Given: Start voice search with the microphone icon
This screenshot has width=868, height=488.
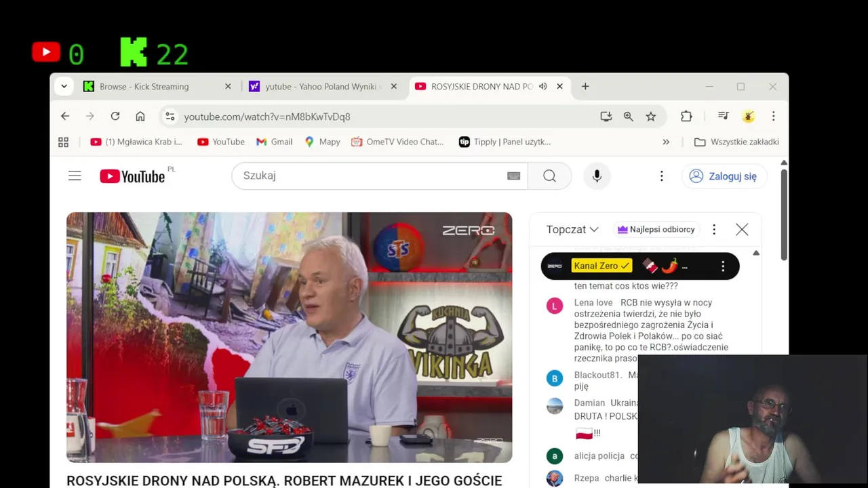Looking at the screenshot, I should (x=597, y=176).
